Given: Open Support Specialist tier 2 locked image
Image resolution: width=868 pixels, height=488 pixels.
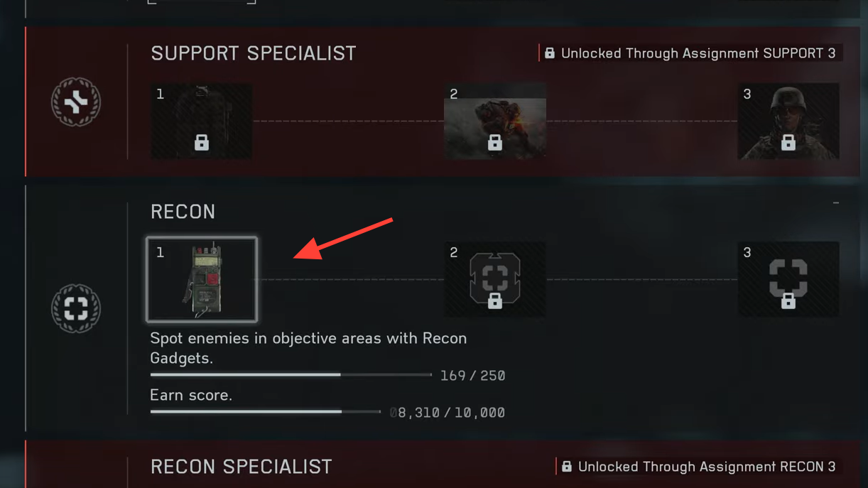Looking at the screenshot, I should click(x=495, y=121).
